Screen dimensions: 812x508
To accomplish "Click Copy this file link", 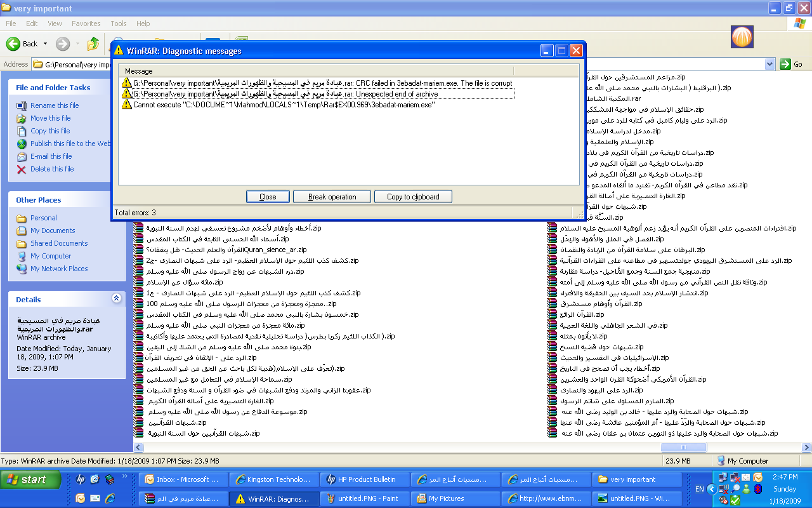I will point(50,131).
